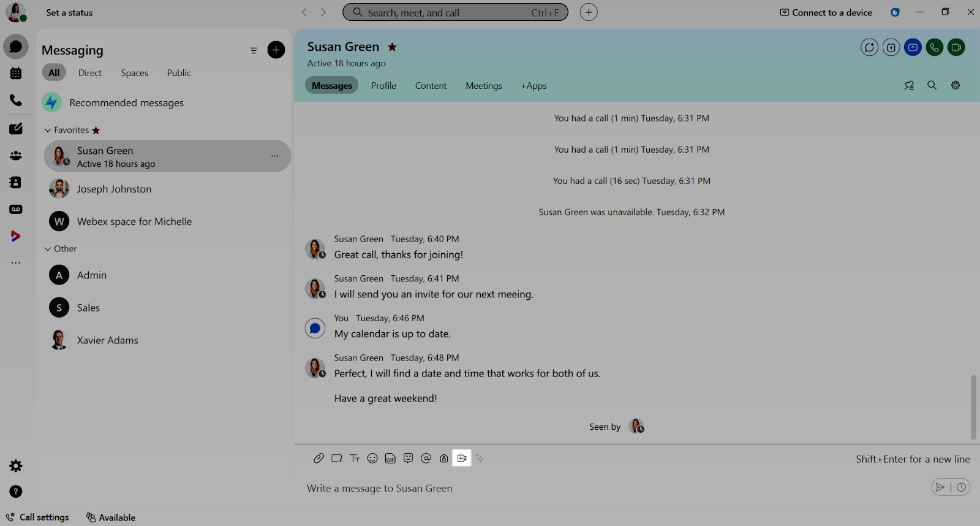This screenshot has height=526, width=980.
Task: Open more options for the Susan Green conversation
Action: 275,156
